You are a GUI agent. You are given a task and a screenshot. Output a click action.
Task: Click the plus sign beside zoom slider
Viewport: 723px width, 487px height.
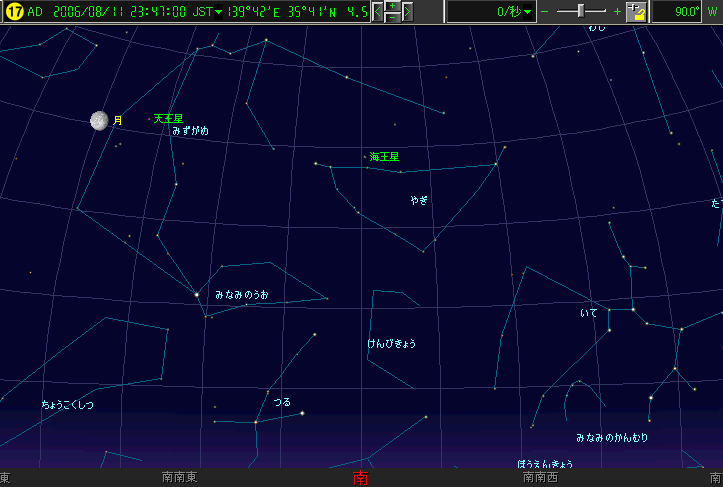(x=616, y=12)
